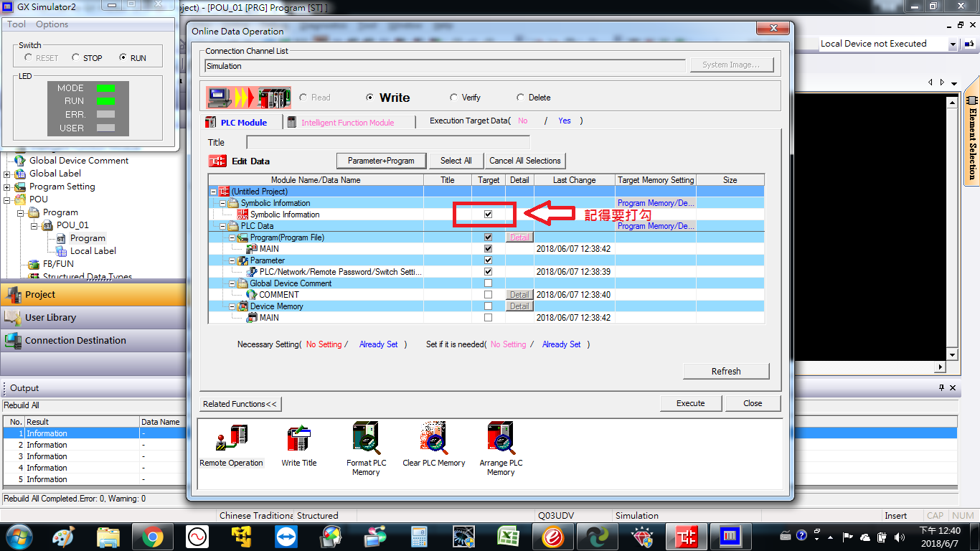Viewport: 980px width, 551px height.
Task: Enable the COMMENT target checkbox
Action: coord(489,295)
